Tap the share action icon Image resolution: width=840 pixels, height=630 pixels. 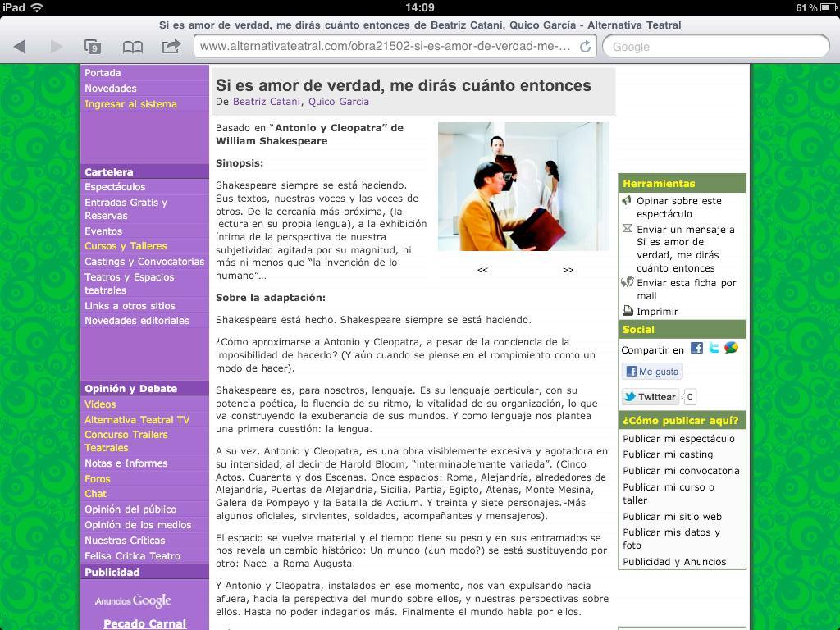pos(171,46)
